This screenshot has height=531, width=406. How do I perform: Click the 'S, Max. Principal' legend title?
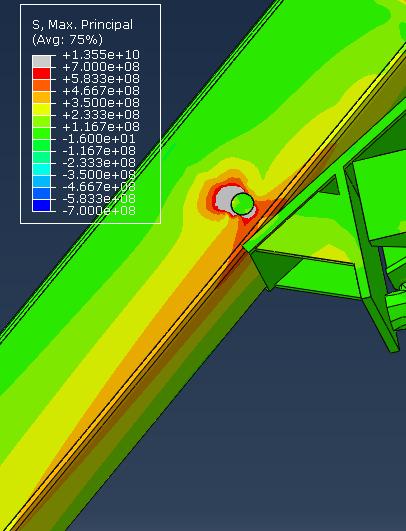82,25
